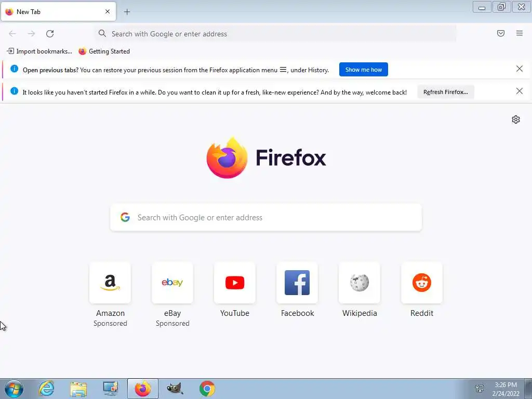Open the Firefox application menu
The width and height of the screenshot is (532, 399).
(x=520, y=33)
